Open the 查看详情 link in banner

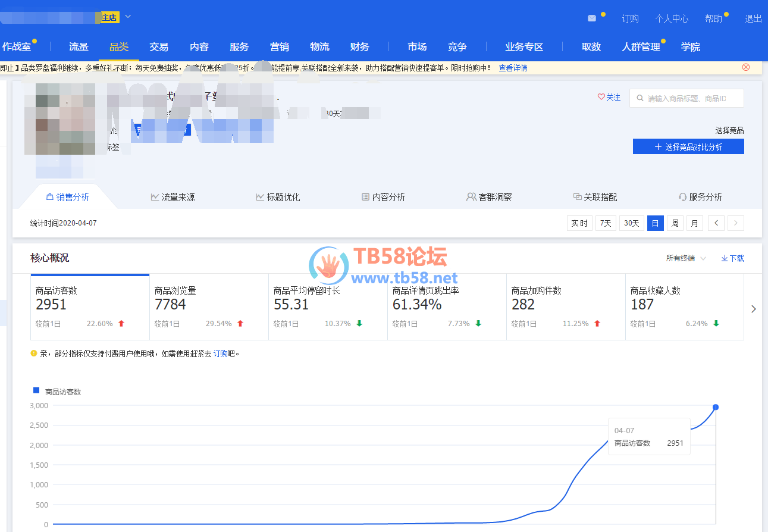513,68
